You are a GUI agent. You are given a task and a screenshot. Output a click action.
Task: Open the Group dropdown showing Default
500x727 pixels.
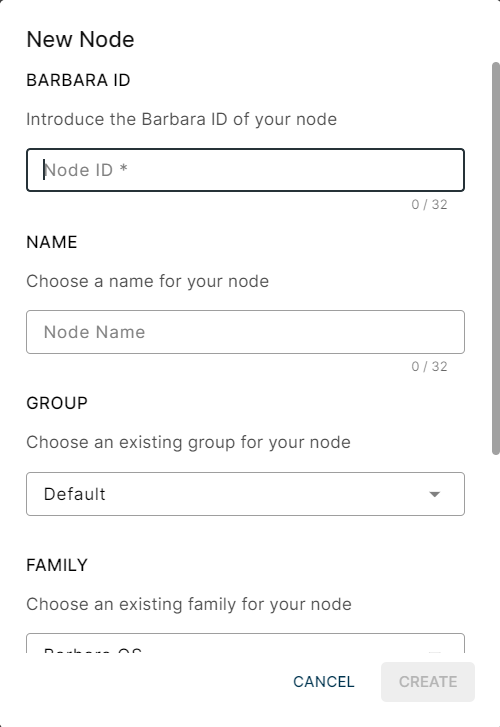click(245, 494)
